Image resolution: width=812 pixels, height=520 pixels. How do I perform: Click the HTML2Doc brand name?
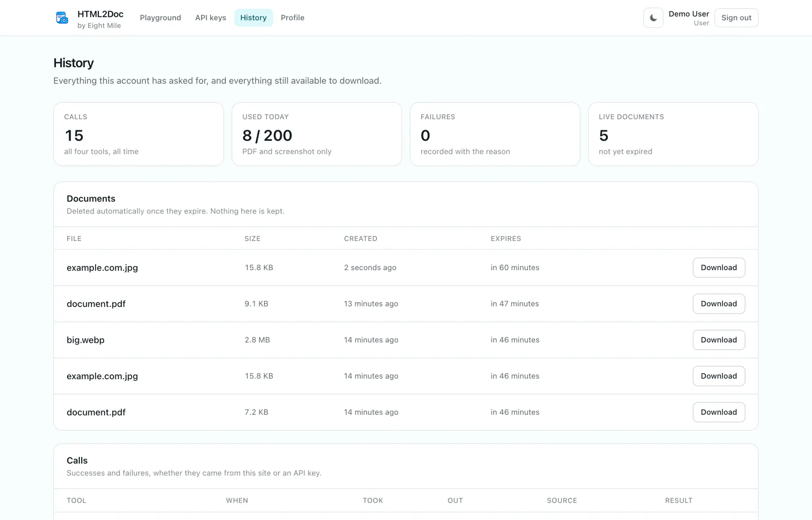(x=100, y=14)
